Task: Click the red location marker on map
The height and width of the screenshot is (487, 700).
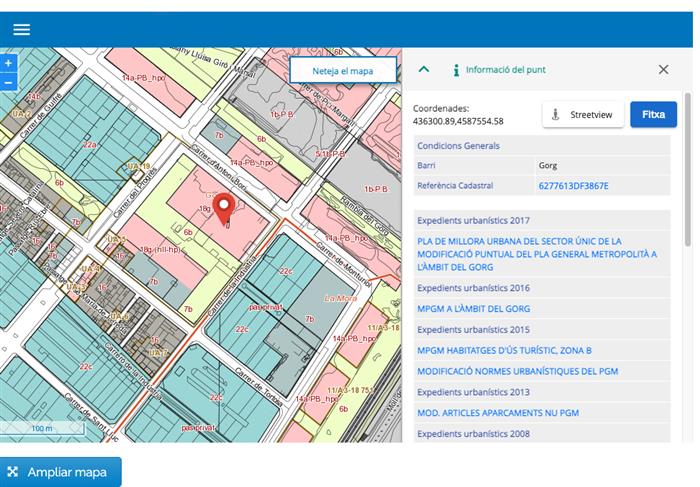Action: tap(224, 208)
